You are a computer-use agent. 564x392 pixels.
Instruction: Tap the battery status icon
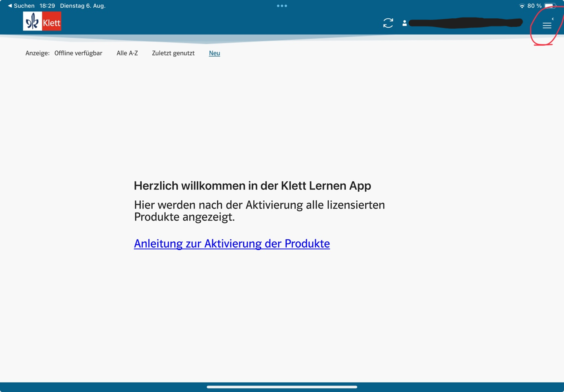[550, 6]
